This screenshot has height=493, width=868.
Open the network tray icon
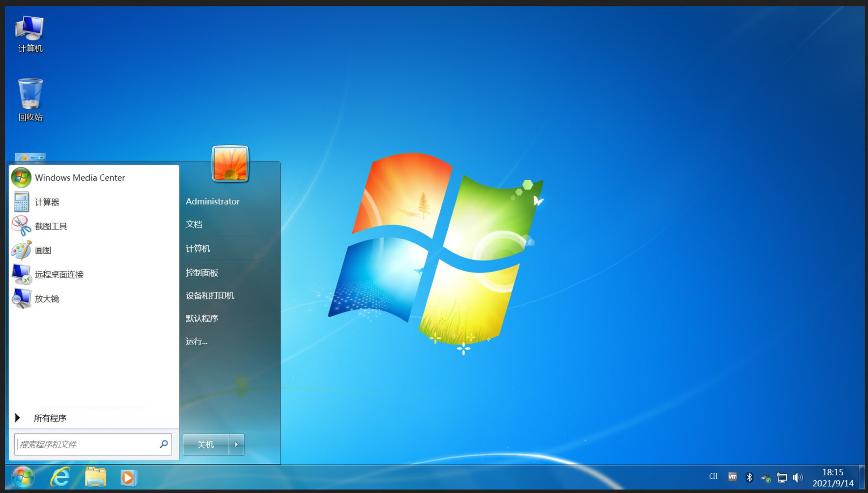tap(782, 478)
